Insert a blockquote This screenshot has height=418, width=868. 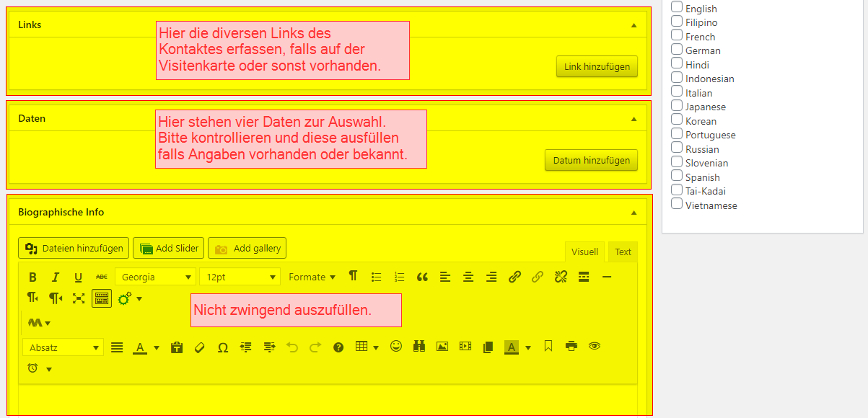point(422,277)
